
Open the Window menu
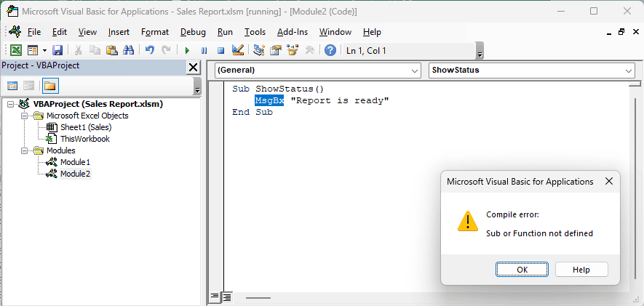coord(335,32)
